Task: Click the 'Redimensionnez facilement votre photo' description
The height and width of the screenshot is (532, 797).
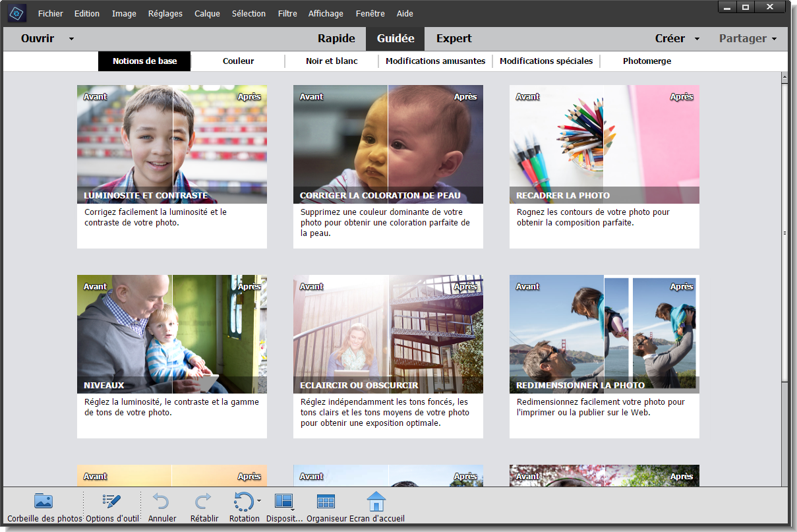Action: (x=601, y=407)
